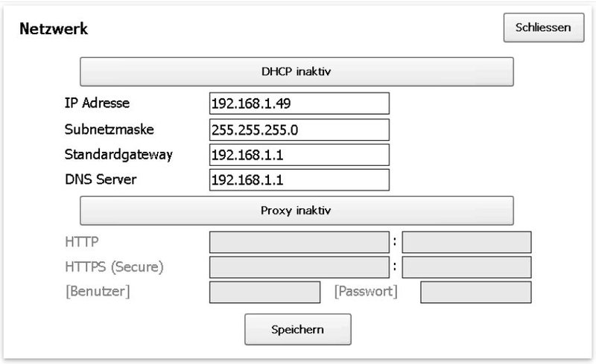596x364 pixels.
Task: Edit the DNS Server address field
Action: point(299,179)
